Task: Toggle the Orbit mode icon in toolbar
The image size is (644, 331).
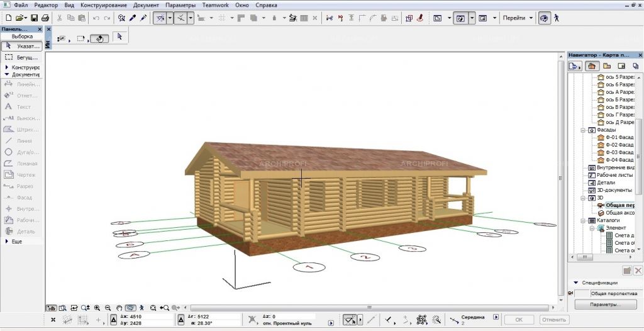Action: coord(545,18)
